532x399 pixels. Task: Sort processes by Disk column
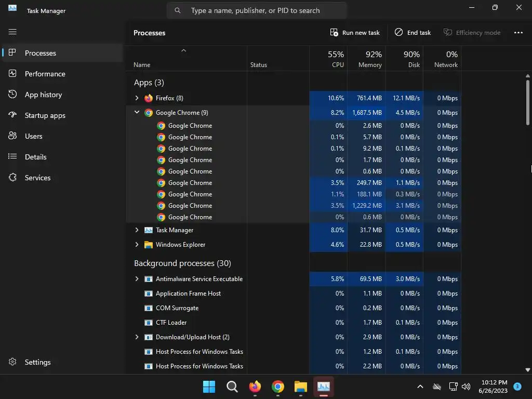(404, 59)
